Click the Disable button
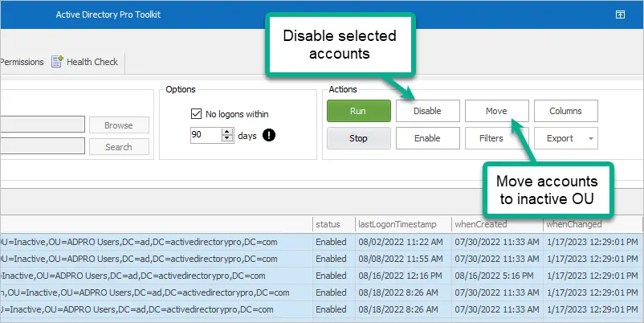The image size is (644, 323). [x=427, y=111]
